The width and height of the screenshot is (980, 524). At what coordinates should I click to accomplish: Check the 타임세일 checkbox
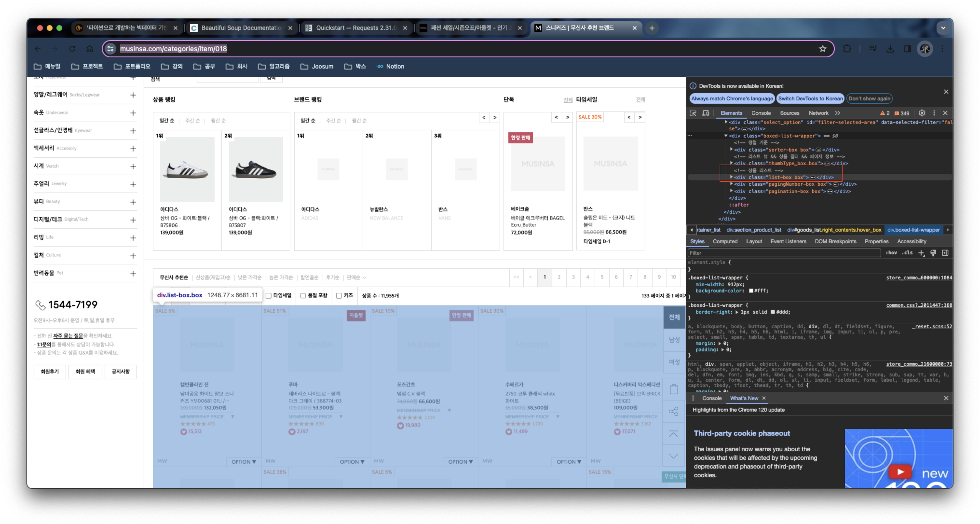[269, 296]
